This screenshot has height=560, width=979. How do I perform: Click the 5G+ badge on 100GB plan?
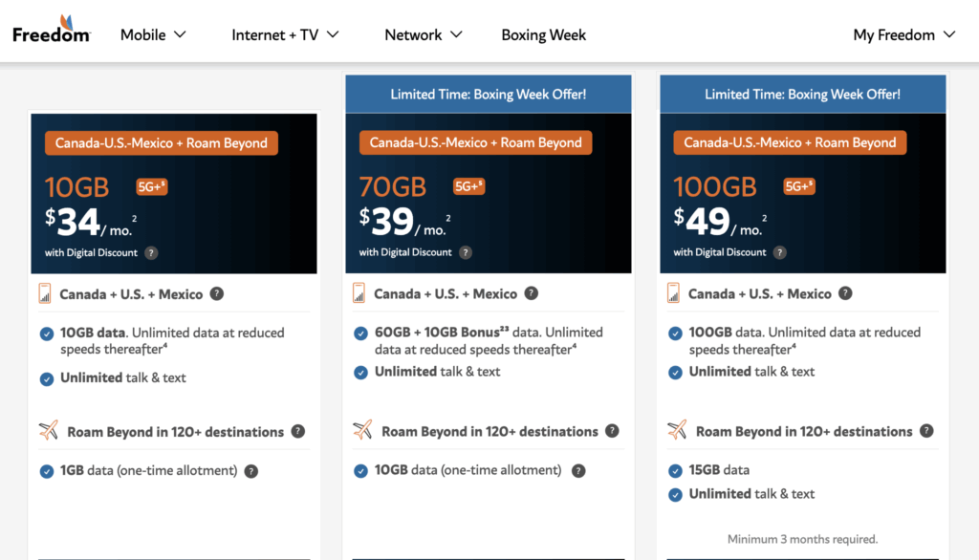pyautogui.click(x=799, y=186)
